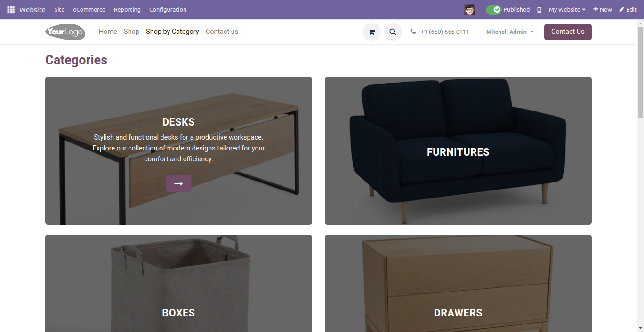Open the apps grid menu icon
This screenshot has height=332, width=644.
click(11, 9)
